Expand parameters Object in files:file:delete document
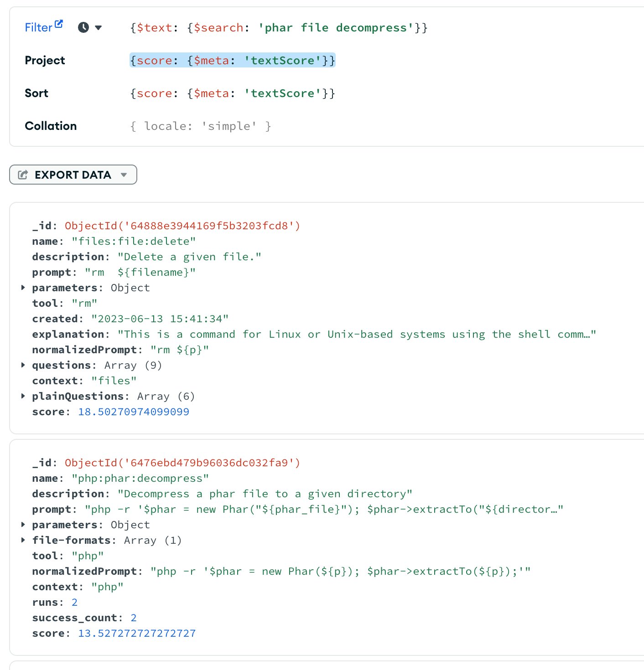 (23, 288)
